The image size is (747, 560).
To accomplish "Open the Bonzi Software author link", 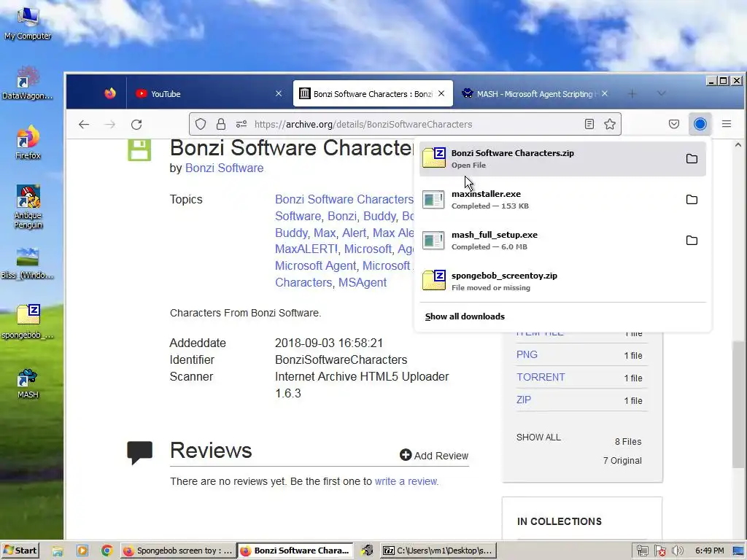I will point(224,168).
